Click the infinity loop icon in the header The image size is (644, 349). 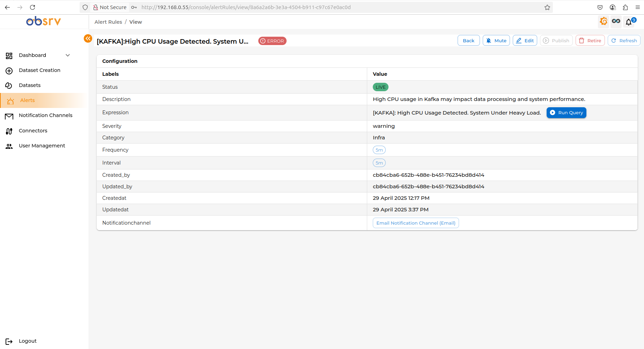point(616,21)
